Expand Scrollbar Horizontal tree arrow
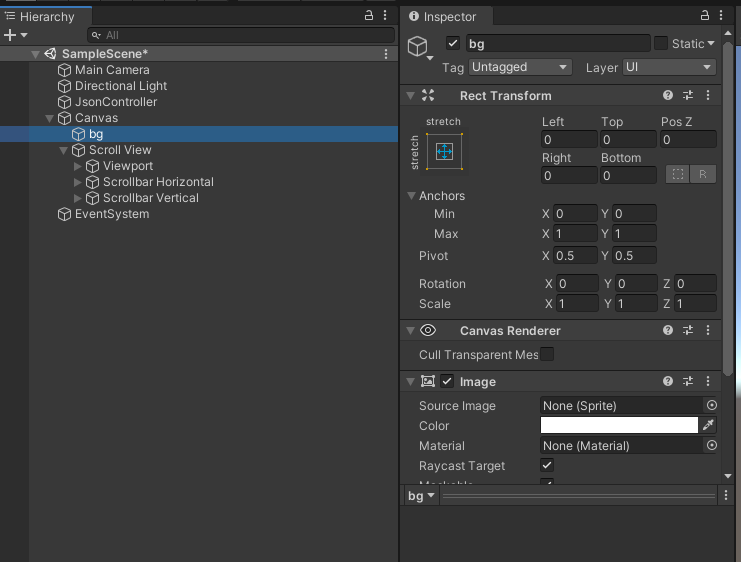Viewport: 741px width, 562px height. point(78,182)
